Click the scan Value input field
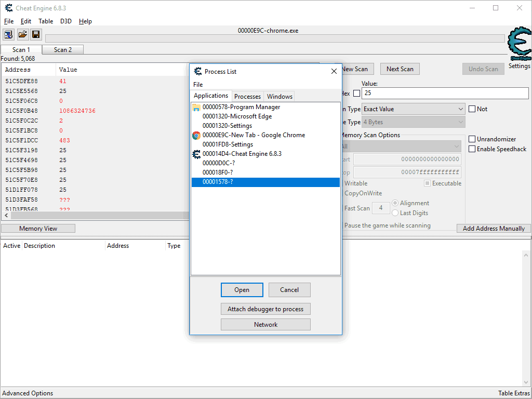Screen dimensions: 532x399 [445, 93]
